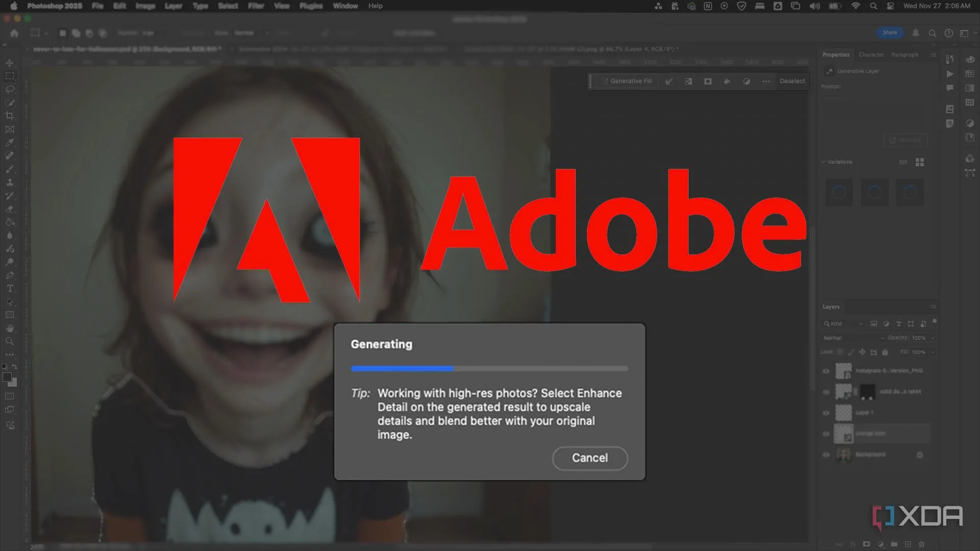This screenshot has height=551, width=980.
Task: Open the Opacity dropdown in the Layers panel
Action: point(933,337)
